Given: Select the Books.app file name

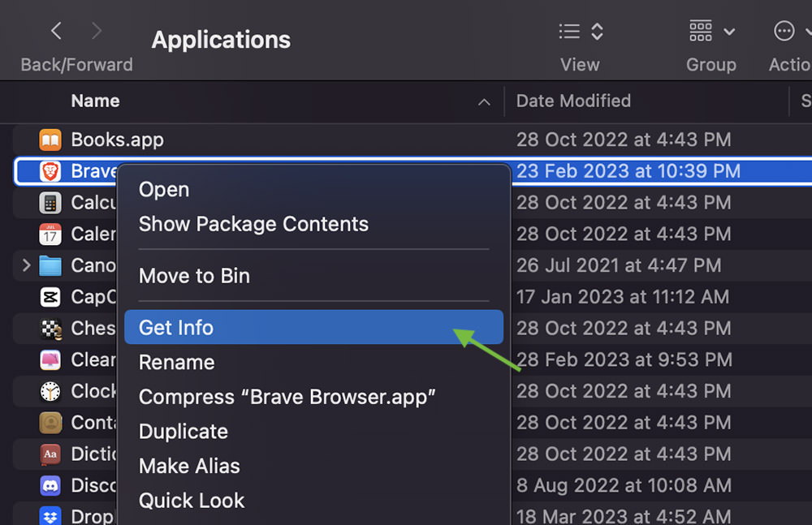Looking at the screenshot, I should click(x=118, y=140).
